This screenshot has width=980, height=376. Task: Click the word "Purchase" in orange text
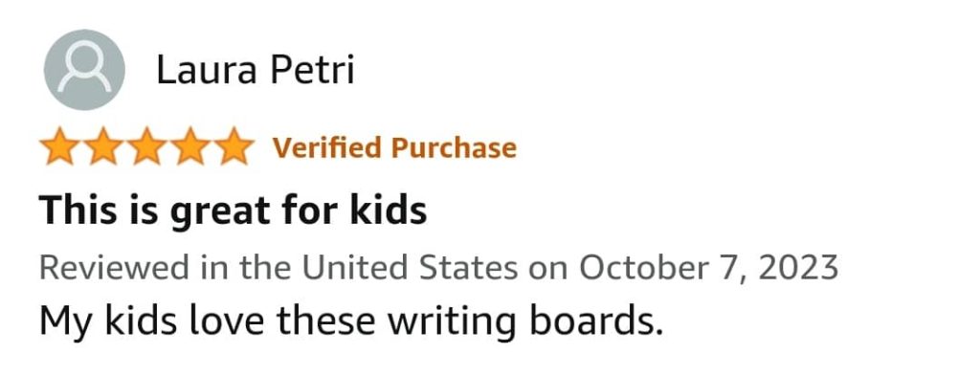(454, 148)
